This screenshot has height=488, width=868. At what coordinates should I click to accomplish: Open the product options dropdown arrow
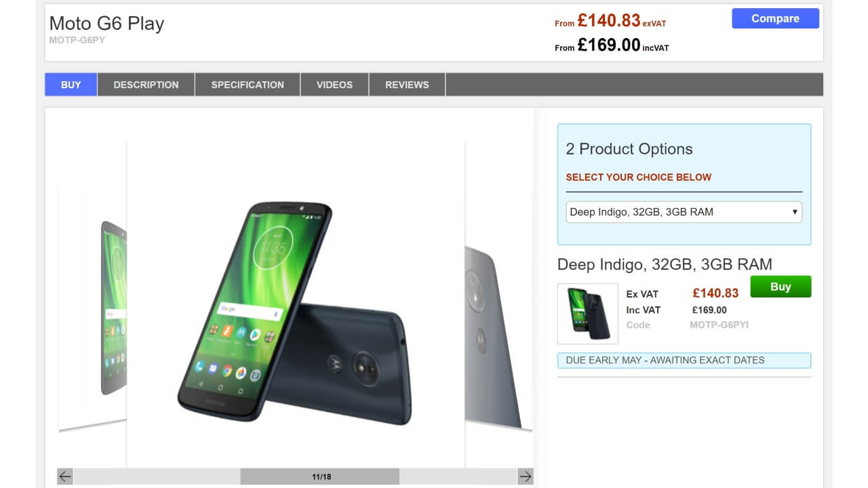[795, 212]
